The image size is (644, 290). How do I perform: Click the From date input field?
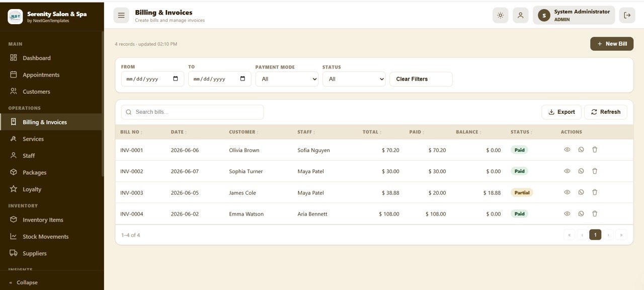[x=152, y=79]
